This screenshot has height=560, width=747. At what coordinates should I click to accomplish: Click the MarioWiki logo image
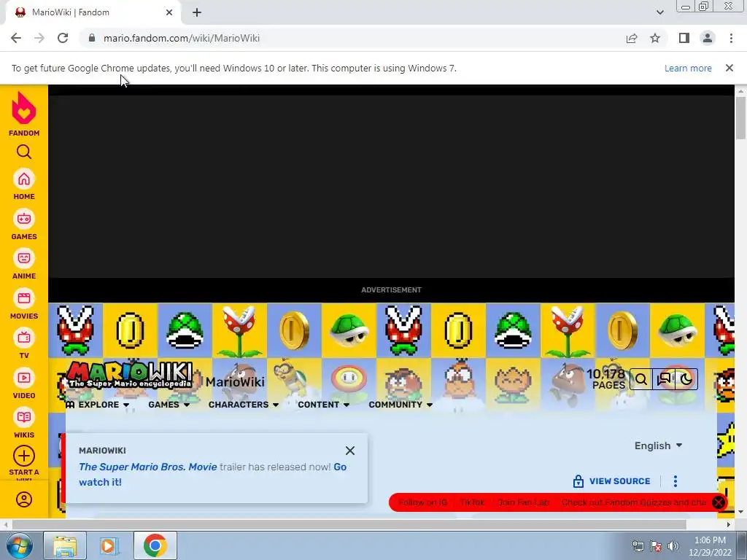(130, 376)
